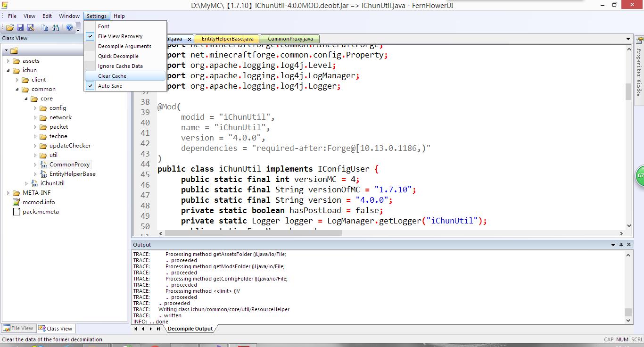Viewport: 644px width, 347px height.
Task: Open the toolbar overflow options arrow
Action: (78, 29)
